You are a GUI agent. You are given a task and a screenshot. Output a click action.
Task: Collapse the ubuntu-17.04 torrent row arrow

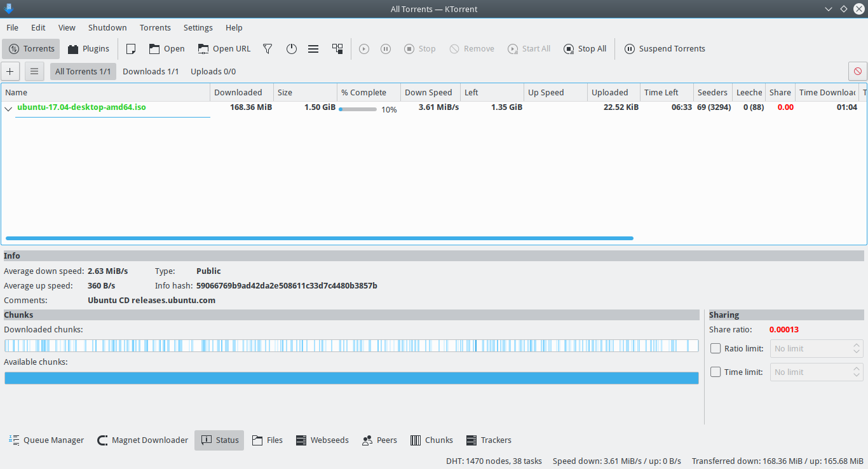coord(9,109)
